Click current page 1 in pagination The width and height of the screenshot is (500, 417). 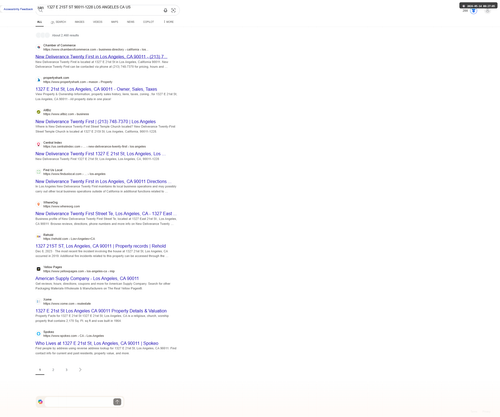[x=40, y=369]
